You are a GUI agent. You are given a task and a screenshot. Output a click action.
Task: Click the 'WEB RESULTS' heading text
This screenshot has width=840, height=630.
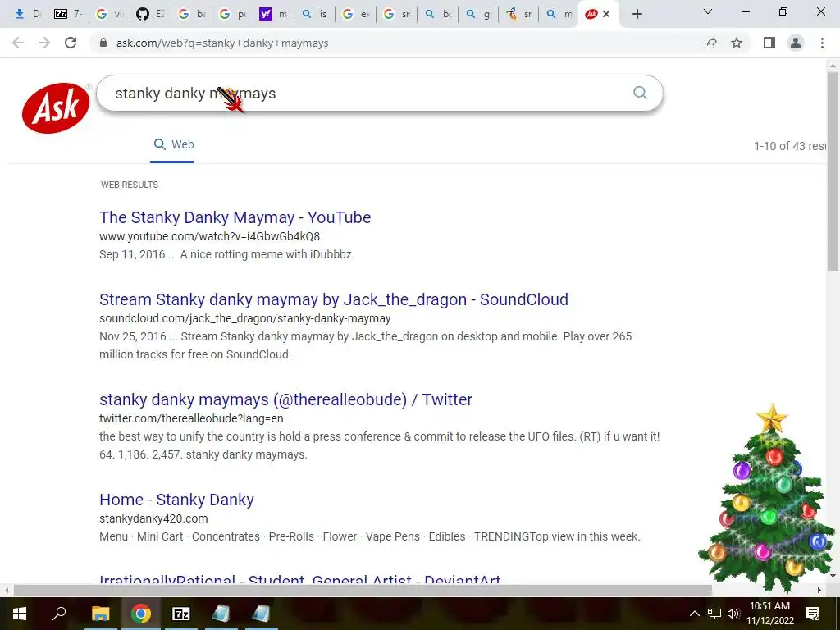[130, 185]
